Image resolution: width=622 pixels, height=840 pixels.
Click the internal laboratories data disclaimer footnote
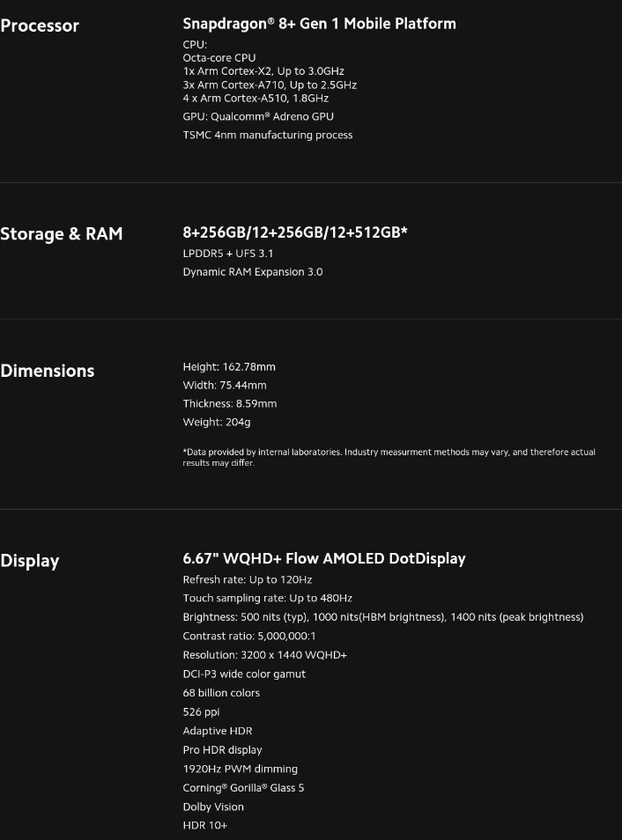tap(389, 457)
